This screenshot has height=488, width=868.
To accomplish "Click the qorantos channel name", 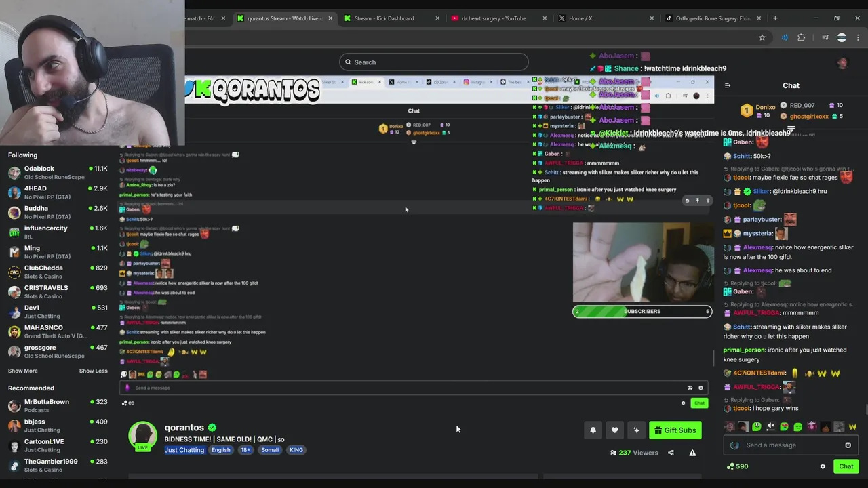I will click(184, 428).
